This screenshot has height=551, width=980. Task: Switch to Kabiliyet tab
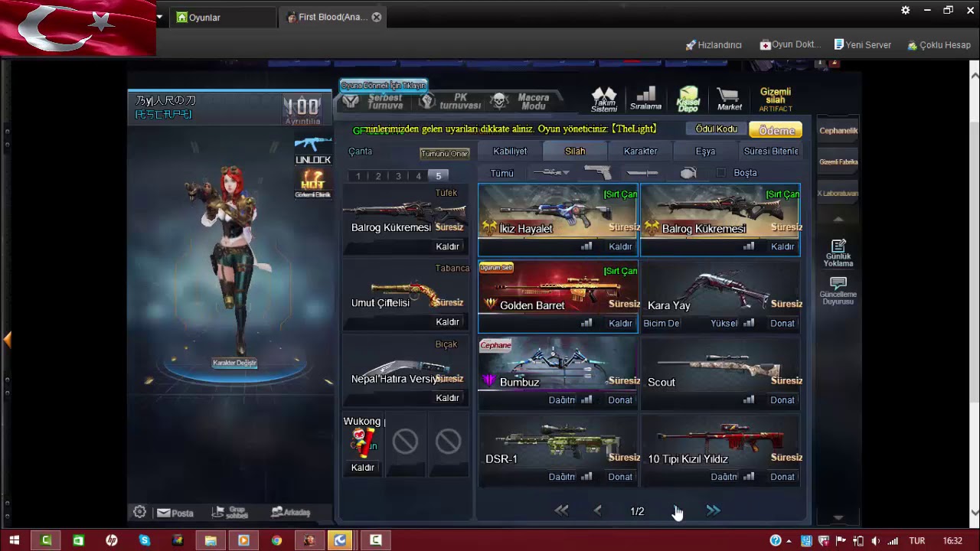(510, 152)
